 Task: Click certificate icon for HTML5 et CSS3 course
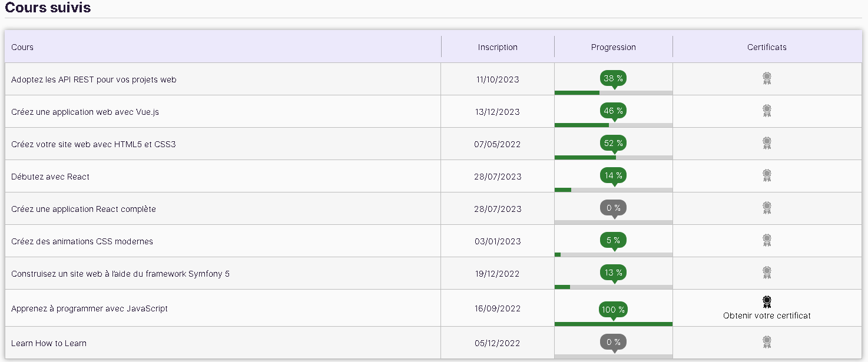767,143
